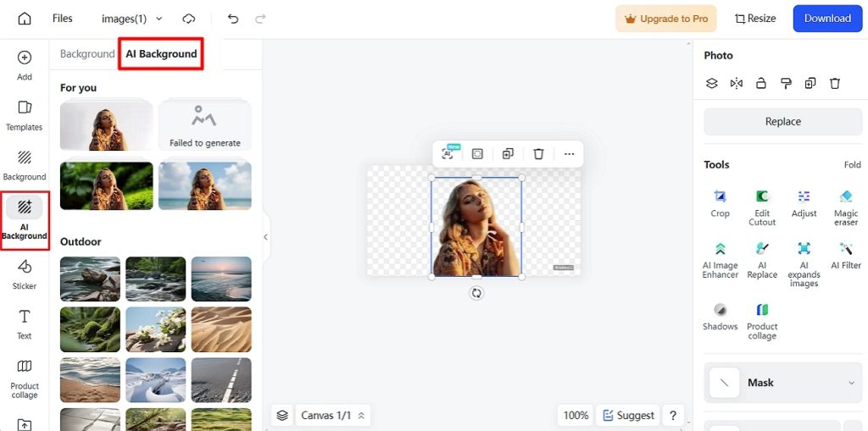Open the Text tool in sidebar
This screenshot has width=868, height=431.
(25, 323)
